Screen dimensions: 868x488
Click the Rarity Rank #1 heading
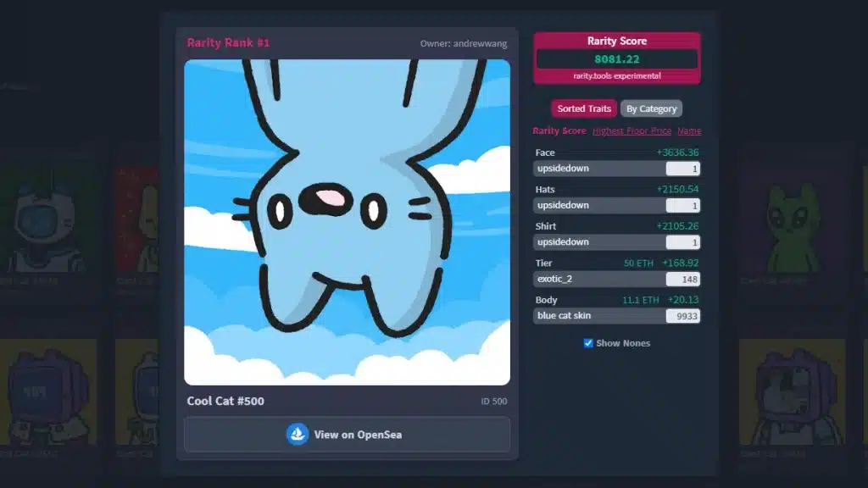[228, 42]
